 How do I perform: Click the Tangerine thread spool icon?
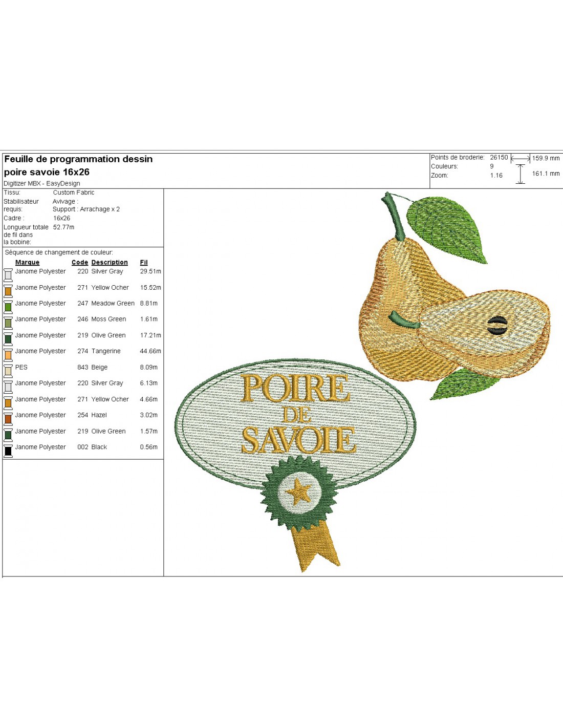[x=8, y=354]
